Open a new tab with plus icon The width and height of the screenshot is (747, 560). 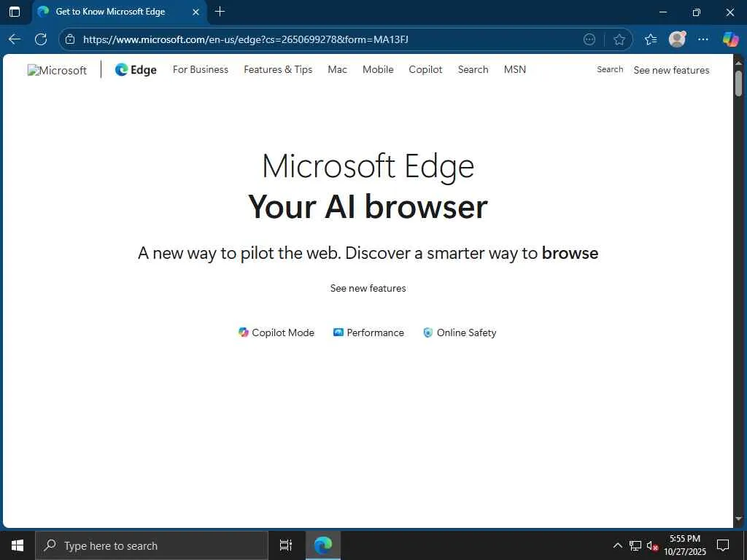point(220,12)
